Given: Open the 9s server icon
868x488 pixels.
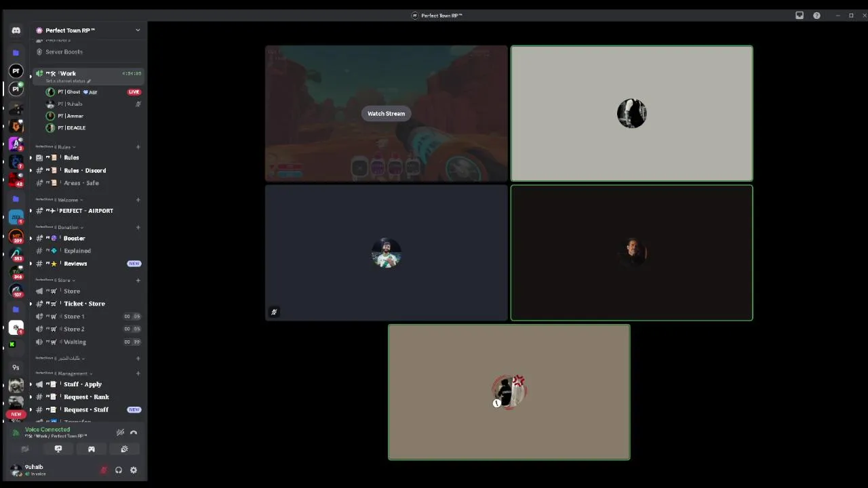Looking at the screenshot, I should pyautogui.click(x=16, y=367).
